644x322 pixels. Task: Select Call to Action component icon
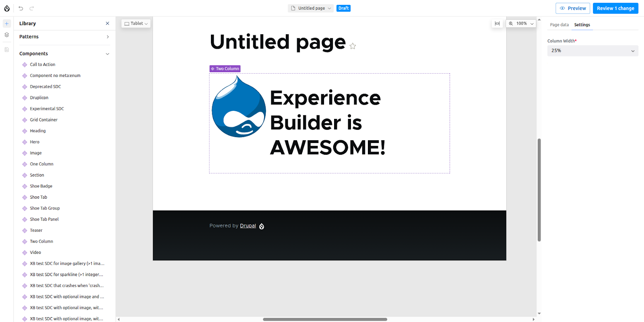(x=25, y=64)
